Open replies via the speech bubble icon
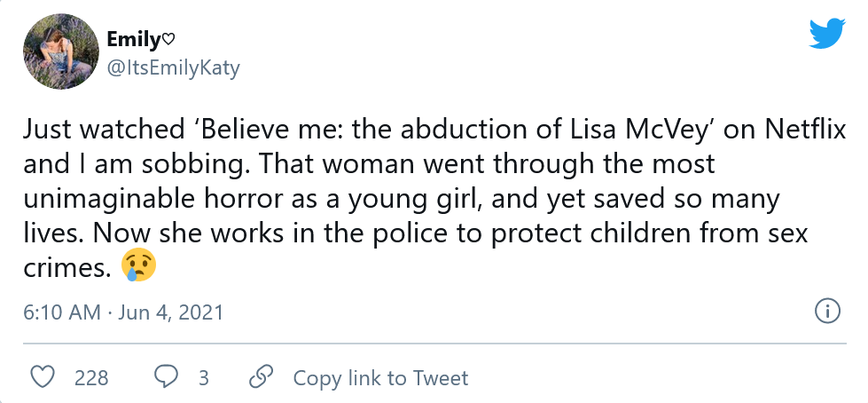Image resolution: width=868 pixels, height=403 pixels. (164, 377)
